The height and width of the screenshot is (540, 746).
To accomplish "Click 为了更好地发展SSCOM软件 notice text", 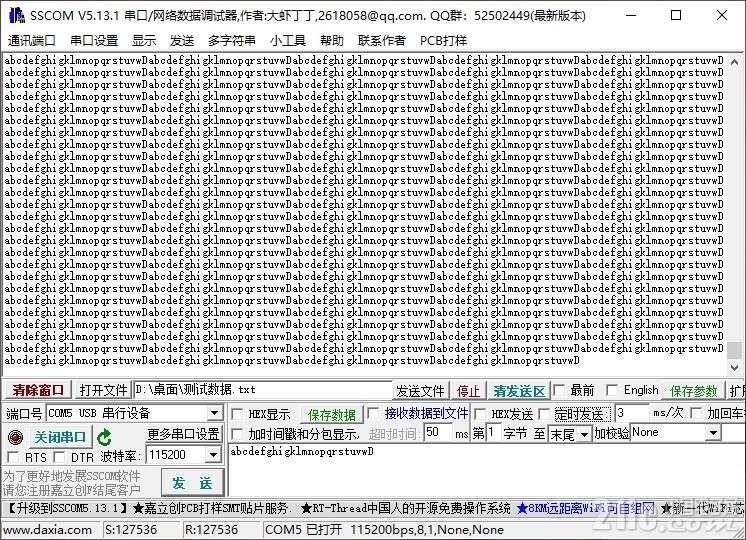I will point(71,476).
